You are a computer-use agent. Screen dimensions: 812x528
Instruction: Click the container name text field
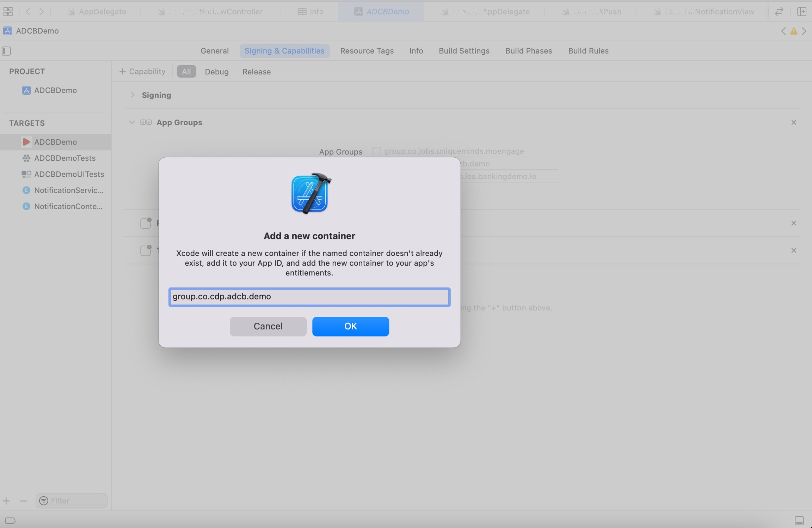tap(309, 297)
